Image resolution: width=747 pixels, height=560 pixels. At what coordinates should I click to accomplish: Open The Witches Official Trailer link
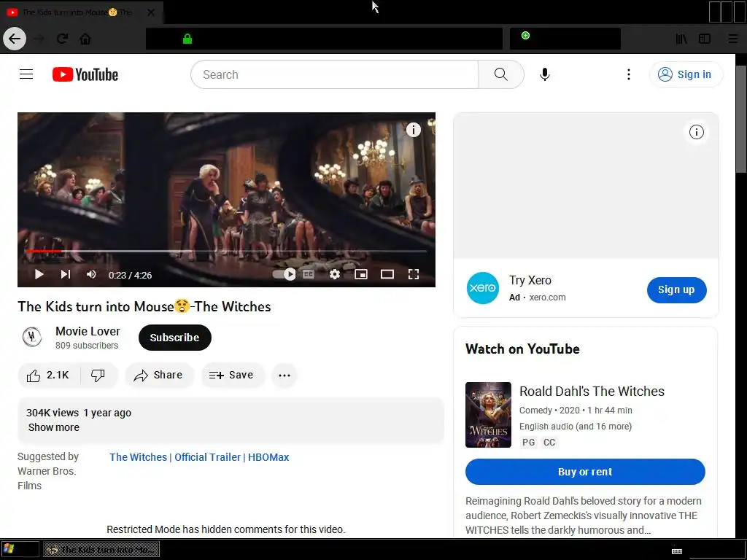click(x=199, y=457)
